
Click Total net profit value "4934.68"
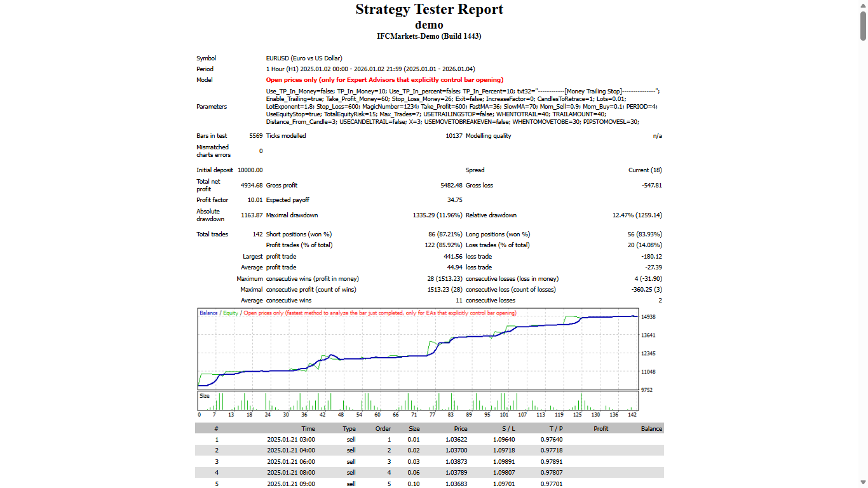(x=252, y=186)
